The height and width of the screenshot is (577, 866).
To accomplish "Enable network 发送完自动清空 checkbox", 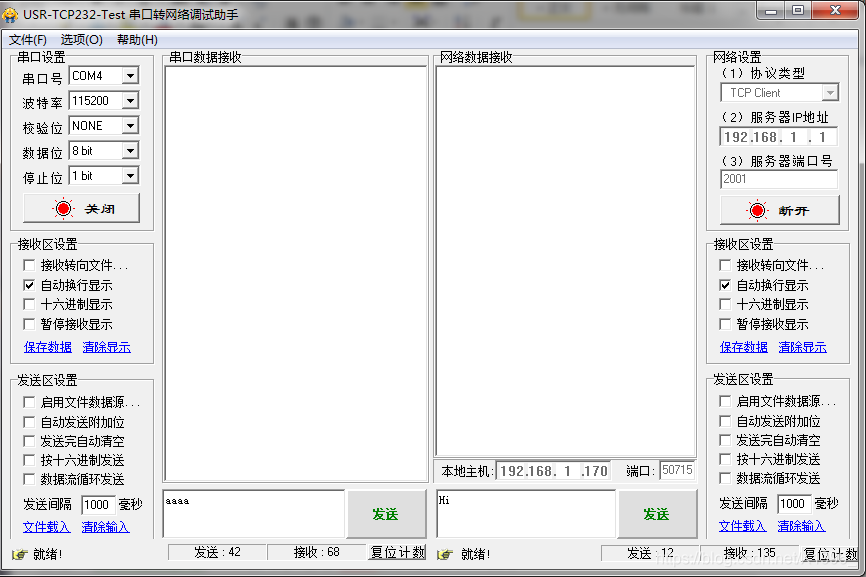I will 725,440.
